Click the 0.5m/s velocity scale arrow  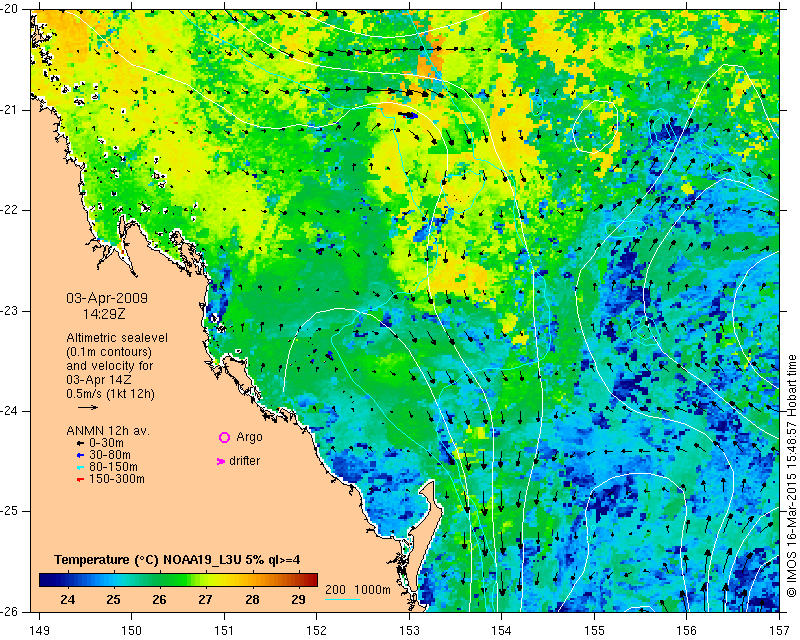(x=88, y=407)
